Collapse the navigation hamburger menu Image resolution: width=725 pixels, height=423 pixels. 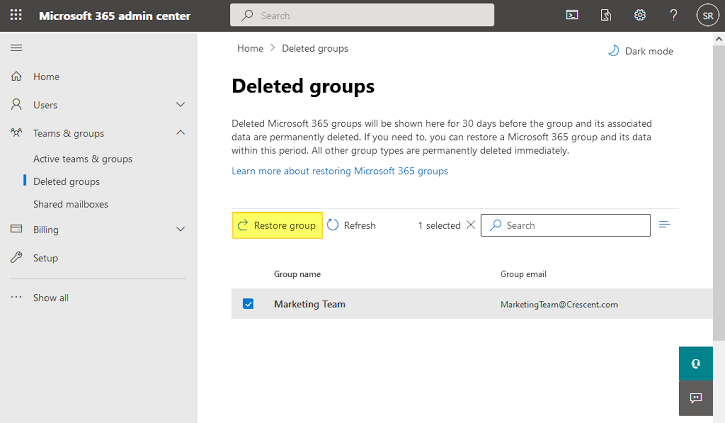pos(16,48)
